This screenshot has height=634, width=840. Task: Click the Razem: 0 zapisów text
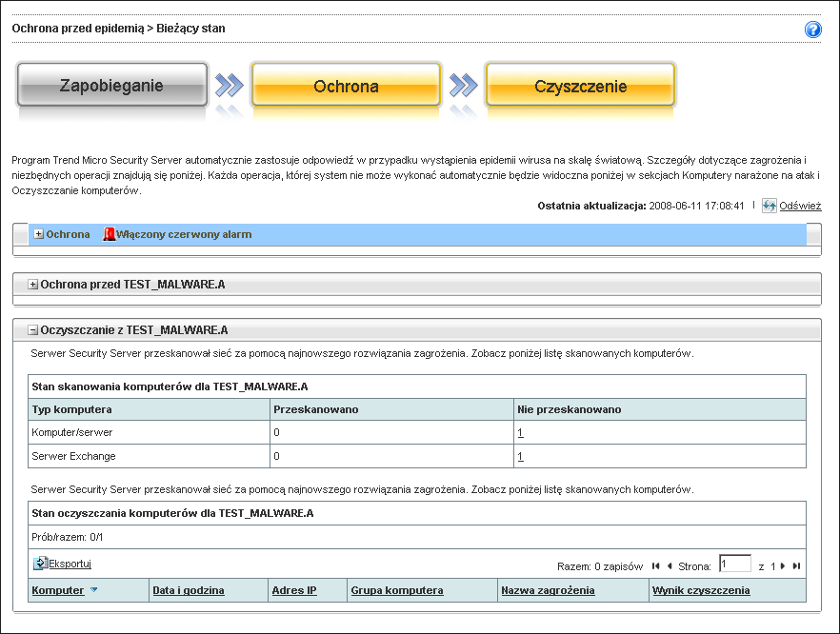(x=600, y=566)
